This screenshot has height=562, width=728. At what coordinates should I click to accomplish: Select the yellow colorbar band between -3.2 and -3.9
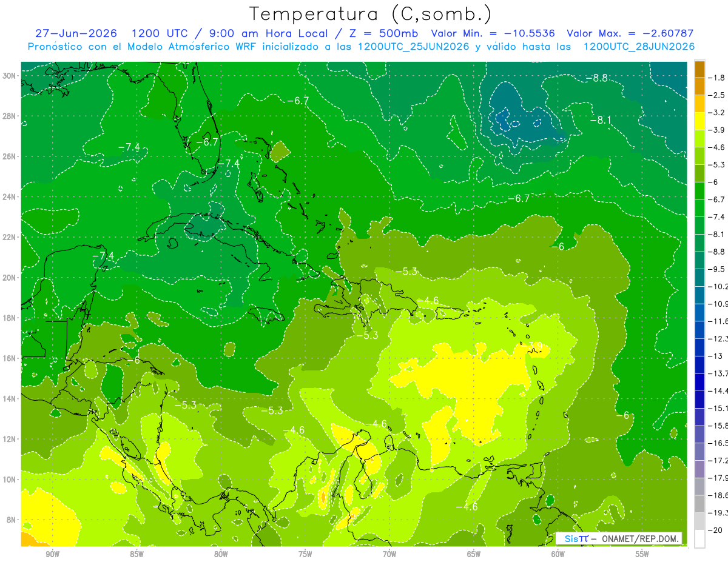tap(699, 121)
